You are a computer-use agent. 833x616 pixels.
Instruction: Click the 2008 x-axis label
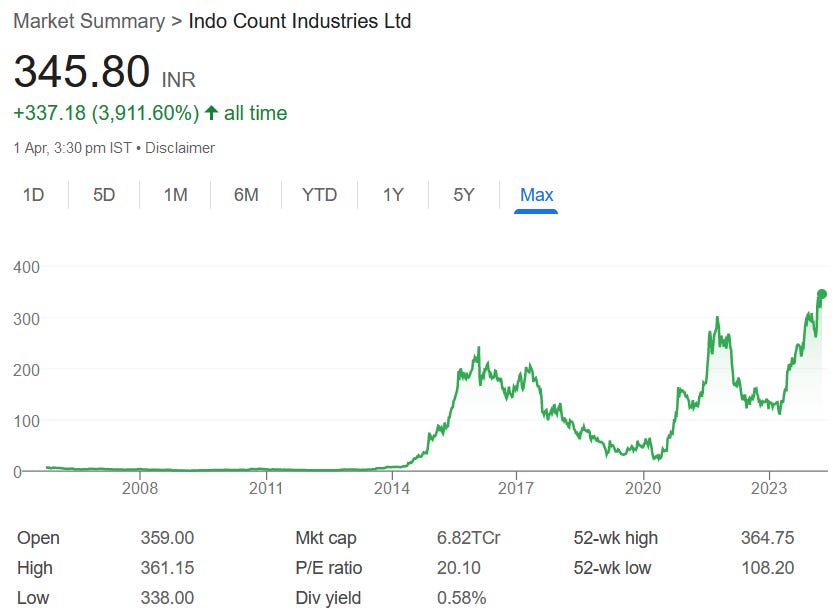pos(140,489)
